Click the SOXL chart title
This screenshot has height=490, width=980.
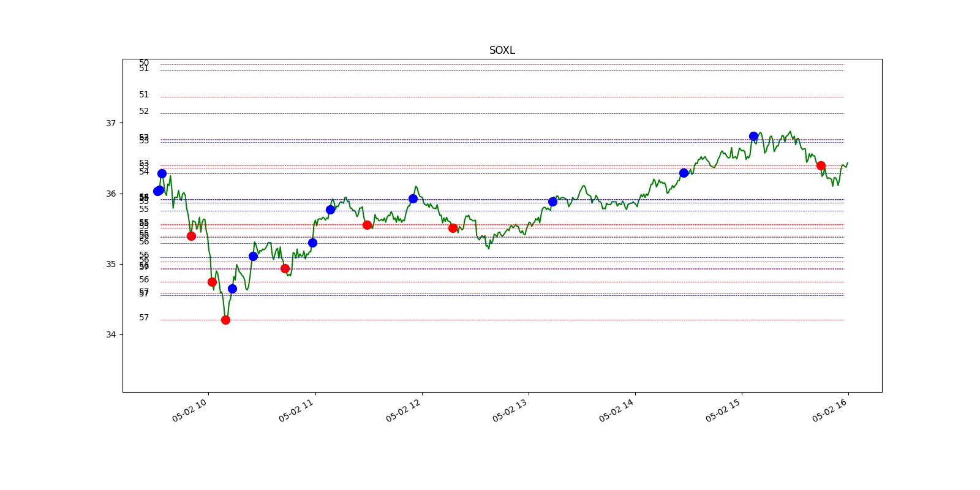click(502, 50)
